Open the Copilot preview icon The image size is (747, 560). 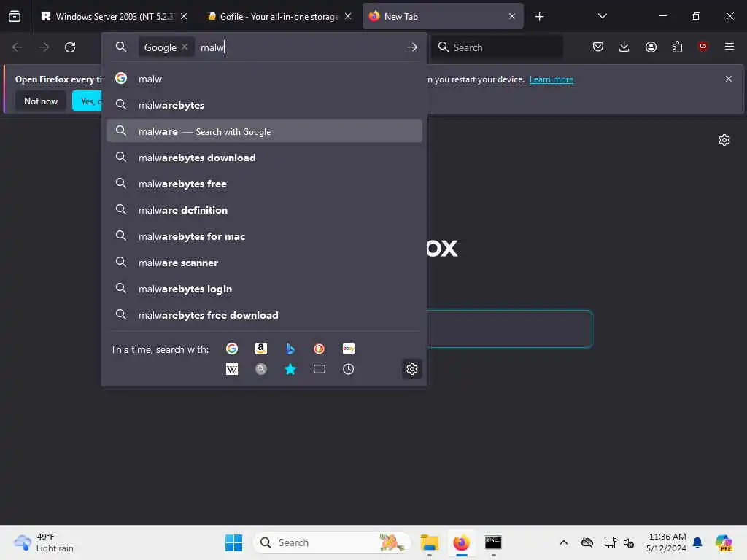(724, 542)
